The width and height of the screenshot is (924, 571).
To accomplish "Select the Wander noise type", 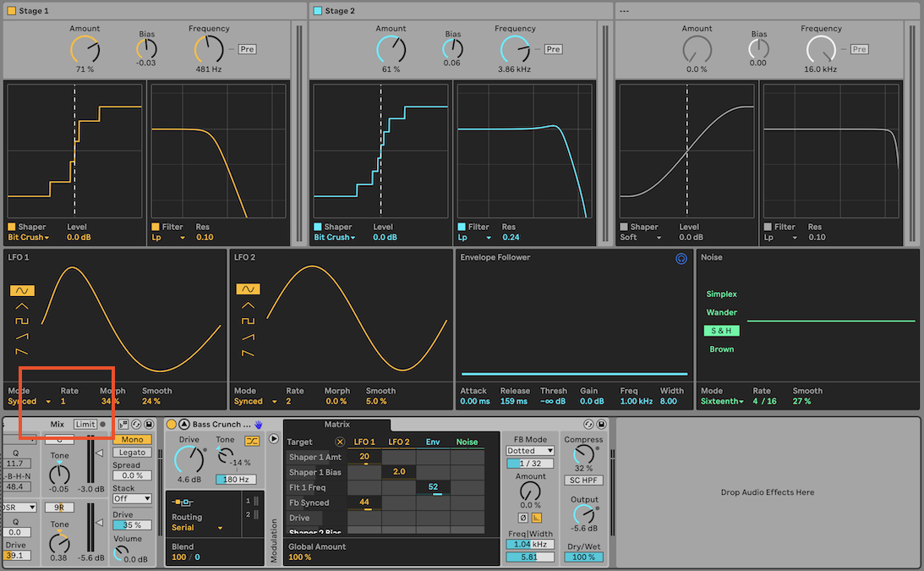I will pos(721,312).
